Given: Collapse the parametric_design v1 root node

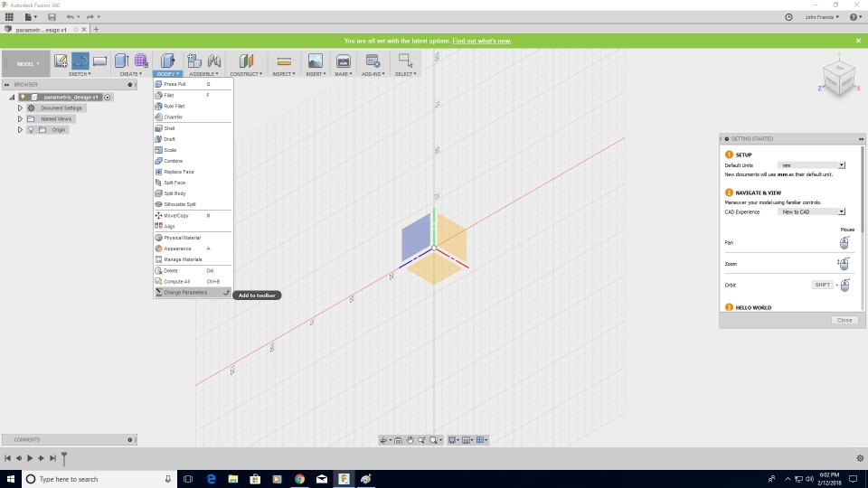Looking at the screenshot, I should (x=12, y=98).
